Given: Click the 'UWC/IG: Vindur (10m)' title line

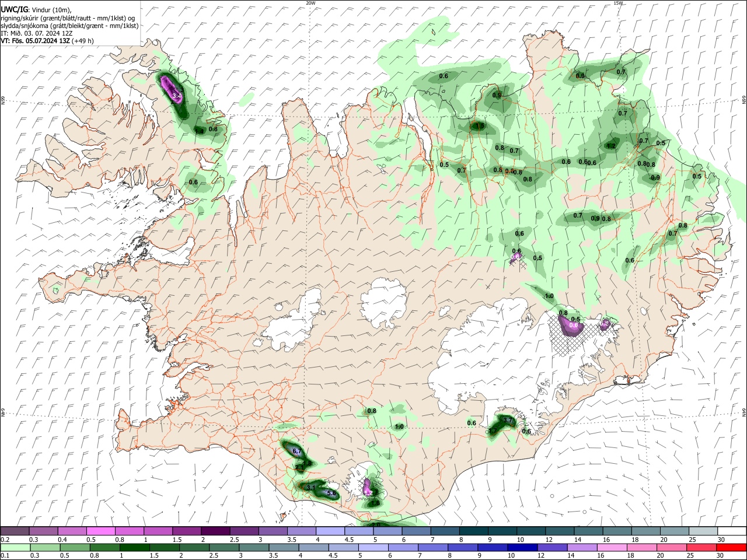Looking at the screenshot, I should coord(36,10).
